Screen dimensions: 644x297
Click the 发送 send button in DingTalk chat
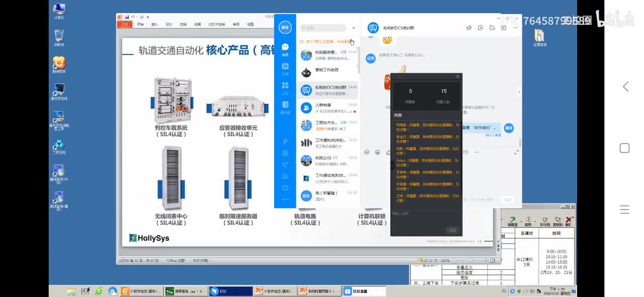tap(507, 200)
